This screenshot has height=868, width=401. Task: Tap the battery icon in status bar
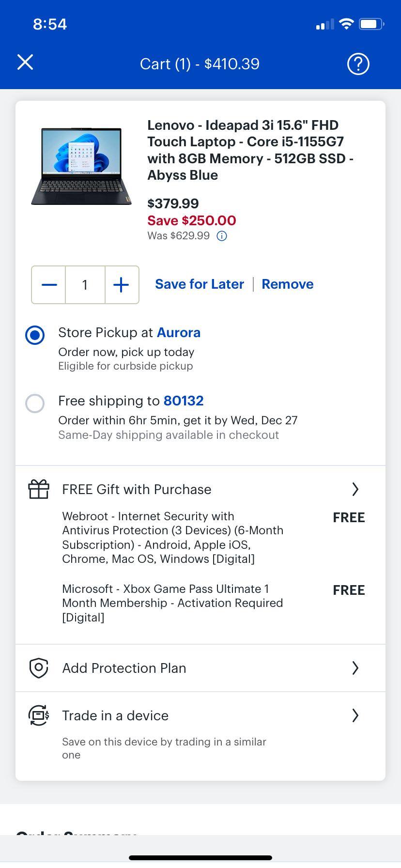371,23
